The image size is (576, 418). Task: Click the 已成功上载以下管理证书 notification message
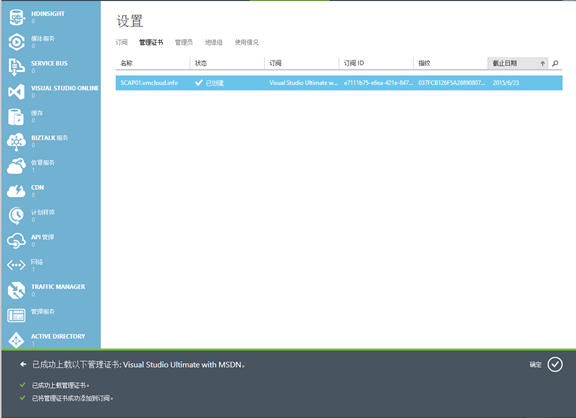(138, 364)
